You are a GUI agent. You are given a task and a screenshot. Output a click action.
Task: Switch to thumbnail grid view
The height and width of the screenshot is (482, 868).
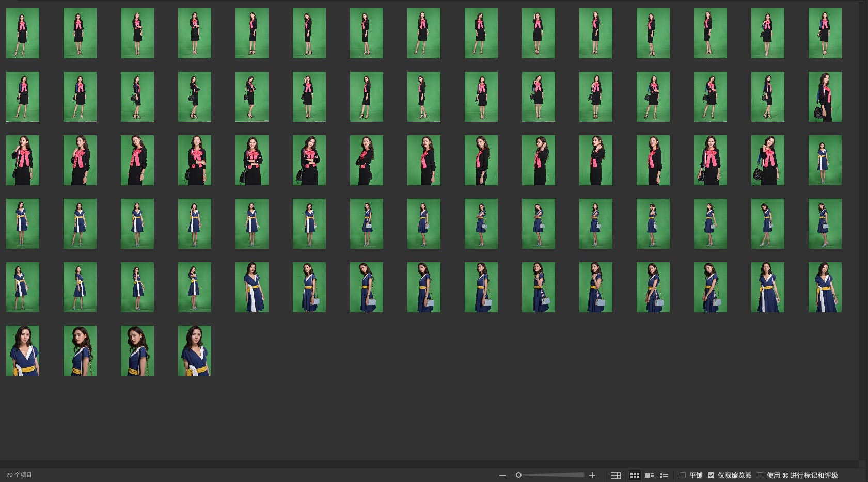coord(635,475)
